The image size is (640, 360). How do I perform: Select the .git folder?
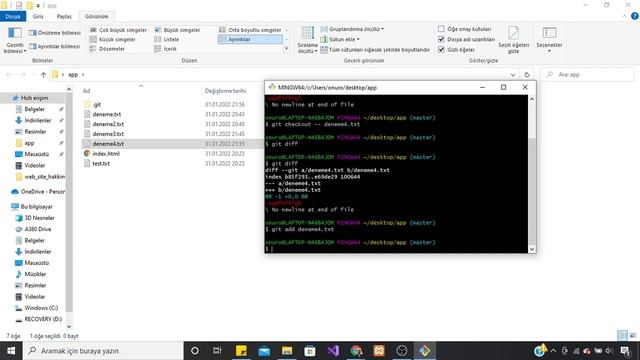[x=97, y=104]
